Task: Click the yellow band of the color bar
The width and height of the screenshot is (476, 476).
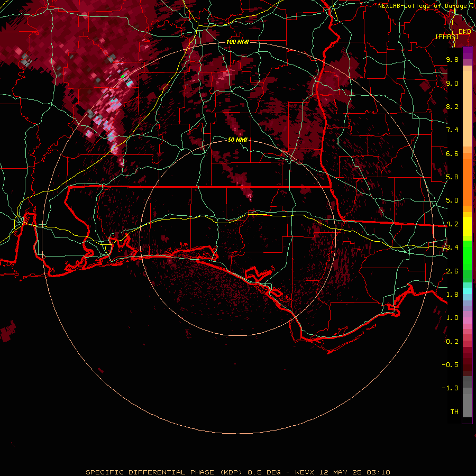Action: 467,226
